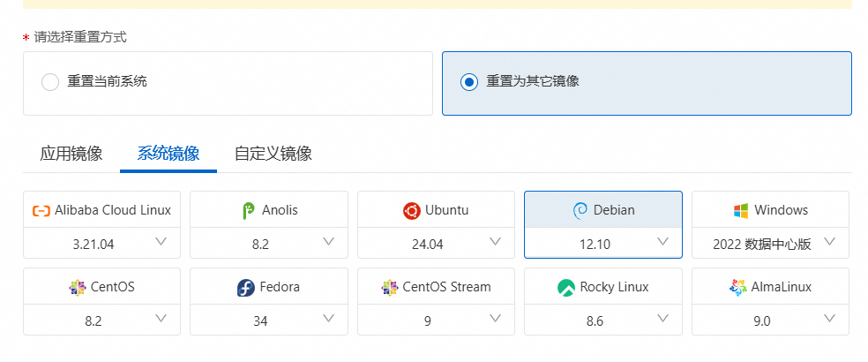Choose the Alibaba Cloud Linux image label
The width and height of the screenshot is (868, 362).
[113, 210]
